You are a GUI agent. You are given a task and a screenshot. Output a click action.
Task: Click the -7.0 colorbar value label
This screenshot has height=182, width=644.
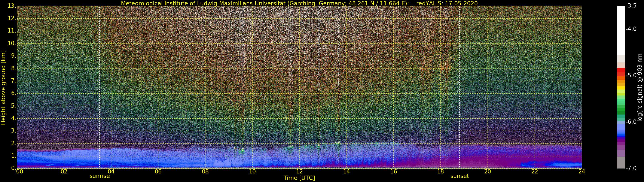click(631, 168)
